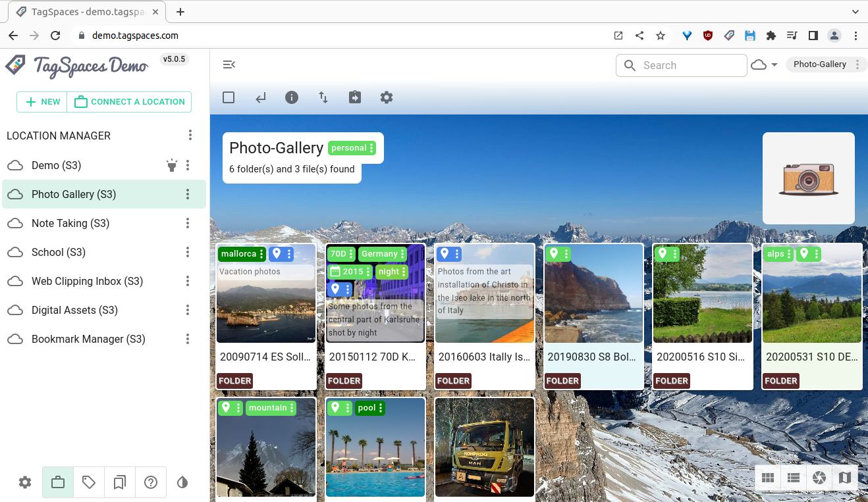The image size is (868, 502).
Task: Click the 70D tag
Action: coord(342,254)
